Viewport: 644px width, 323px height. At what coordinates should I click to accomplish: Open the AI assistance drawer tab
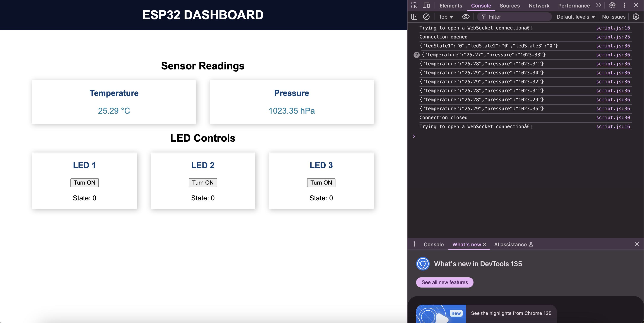[x=513, y=244]
